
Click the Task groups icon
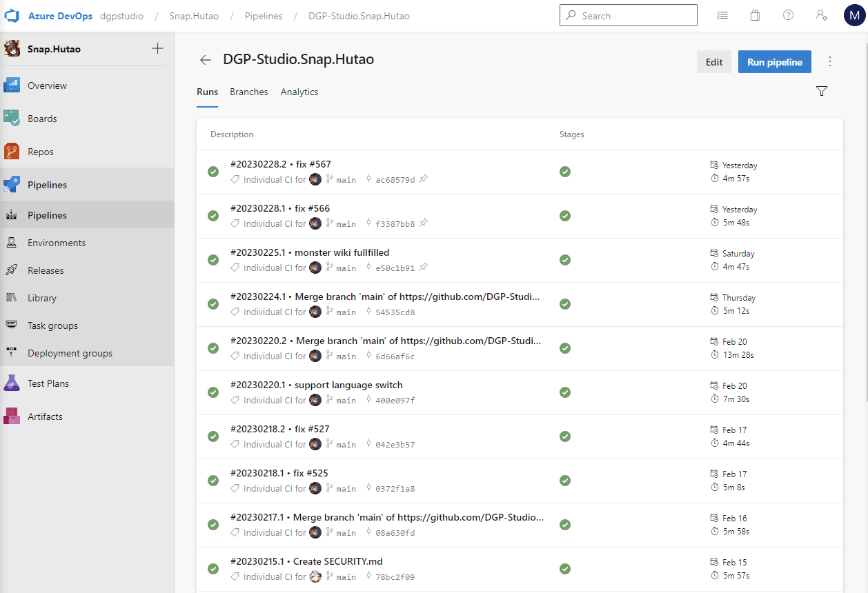tap(12, 325)
